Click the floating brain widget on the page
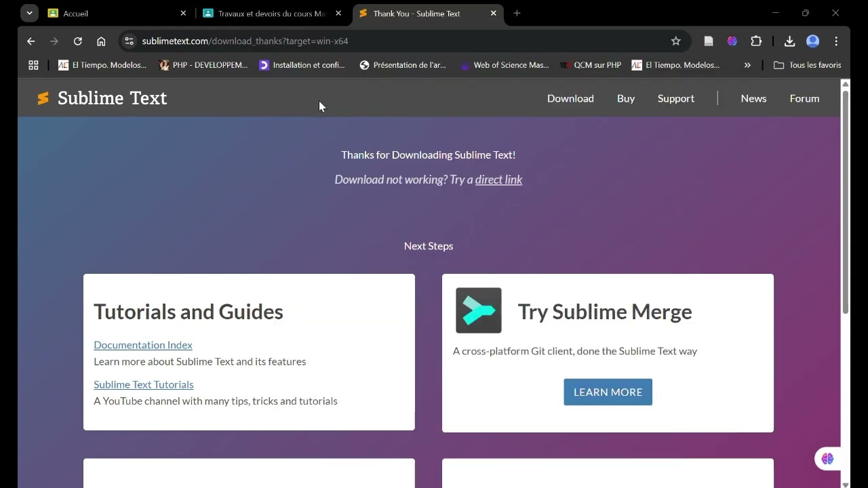This screenshot has width=868, height=488. point(827,459)
